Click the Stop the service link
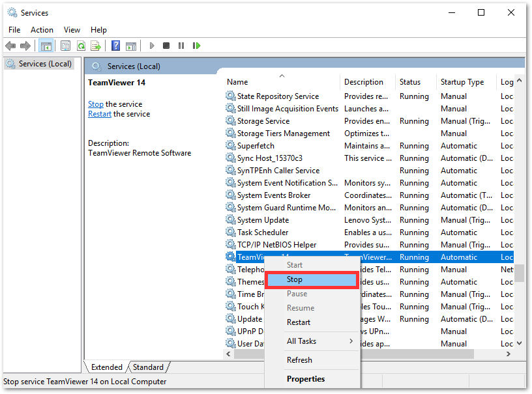Viewport: 532px width, 394px height. (96, 104)
